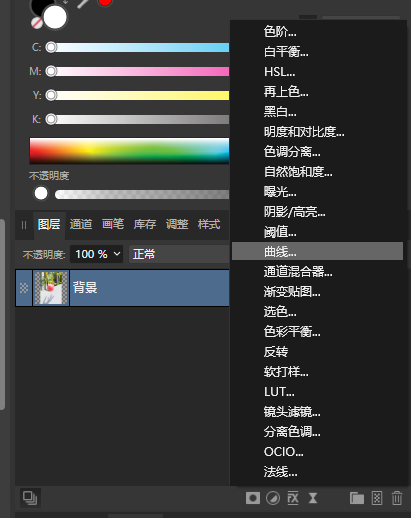Switch to 调整 tab

pos(177,224)
